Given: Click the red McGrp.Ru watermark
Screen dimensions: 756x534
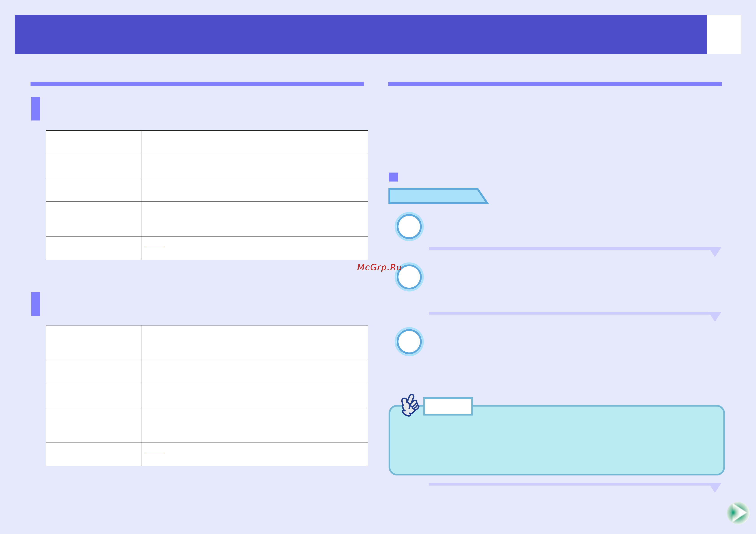Looking at the screenshot, I should [379, 267].
